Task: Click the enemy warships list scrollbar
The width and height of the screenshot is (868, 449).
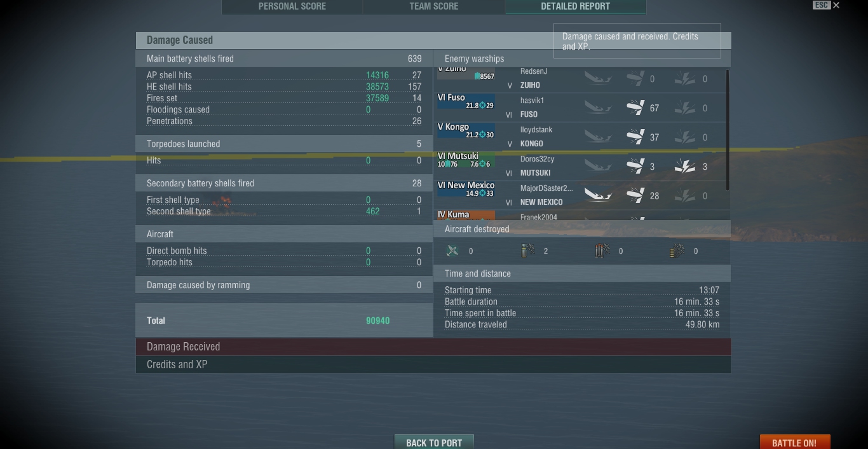Action: (x=727, y=129)
